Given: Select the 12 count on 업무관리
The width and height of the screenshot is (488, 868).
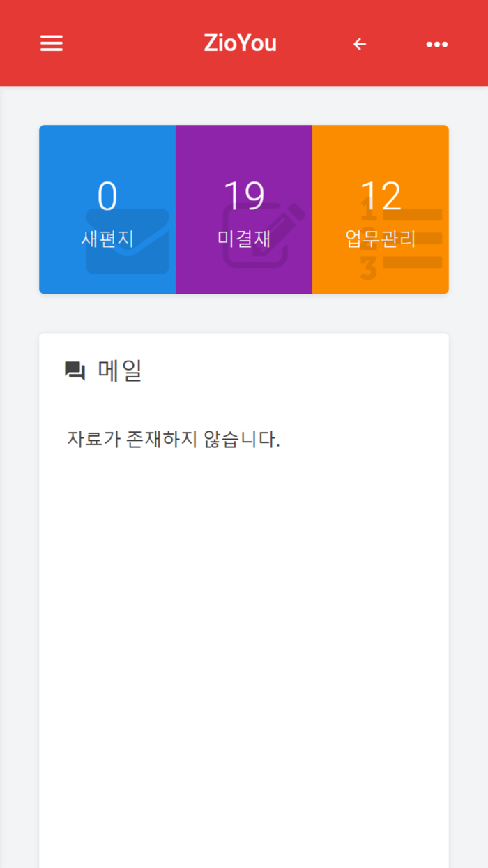Looking at the screenshot, I should 380,196.
